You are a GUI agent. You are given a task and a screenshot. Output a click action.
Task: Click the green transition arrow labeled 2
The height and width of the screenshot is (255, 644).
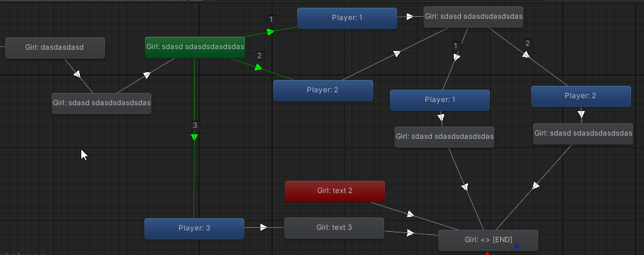[x=259, y=67]
